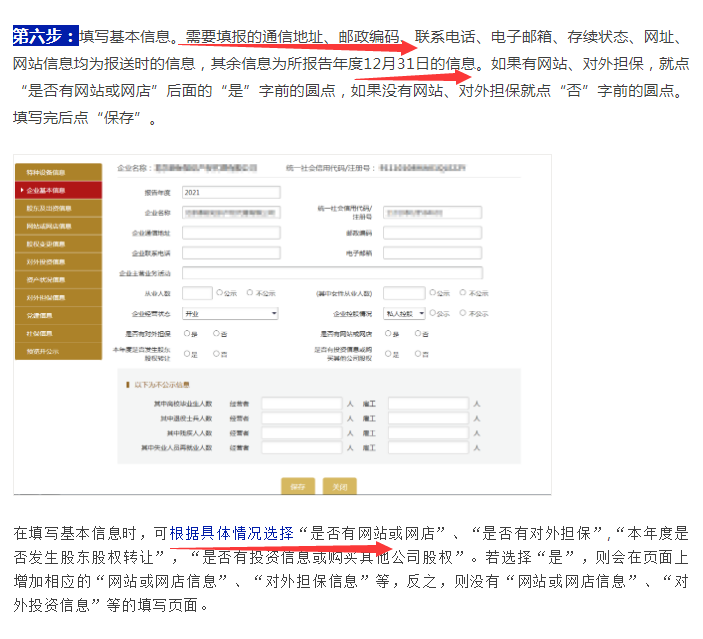This screenshot has width=703, height=639.
Task: Open the 企业基本信息 sidebar tab
Action: (x=58, y=189)
